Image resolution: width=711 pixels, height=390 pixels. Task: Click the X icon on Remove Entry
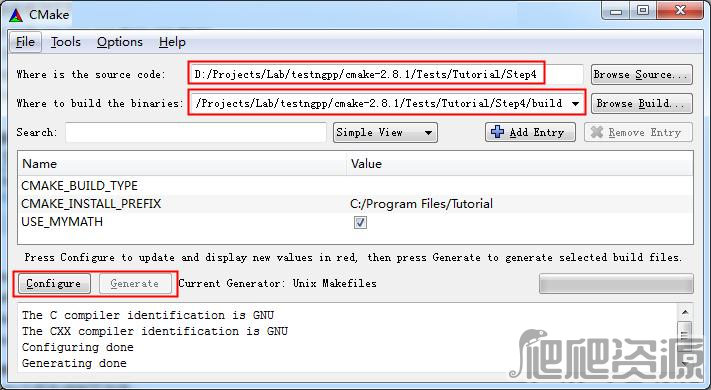596,132
